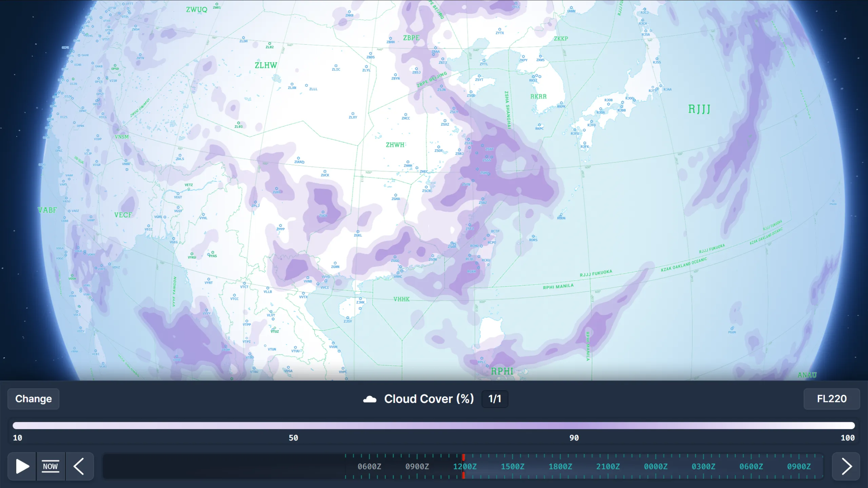
Task: Click the cloud icon beside Cloud Cover label
Action: (x=370, y=399)
